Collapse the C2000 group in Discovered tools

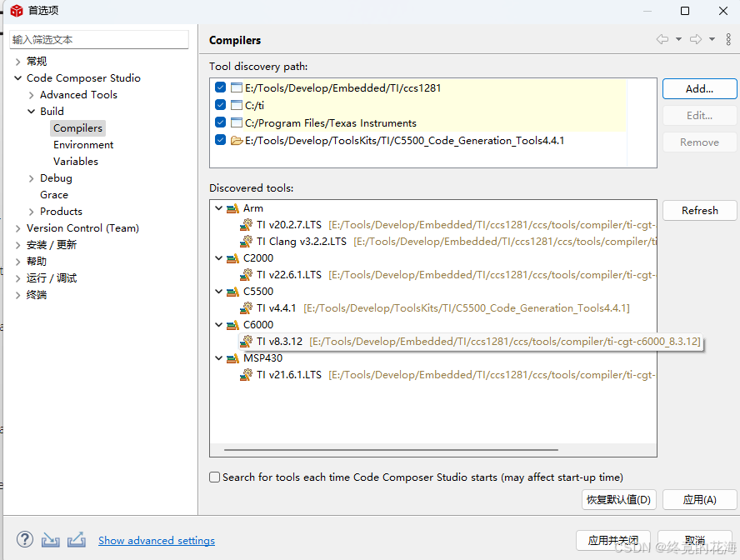218,258
